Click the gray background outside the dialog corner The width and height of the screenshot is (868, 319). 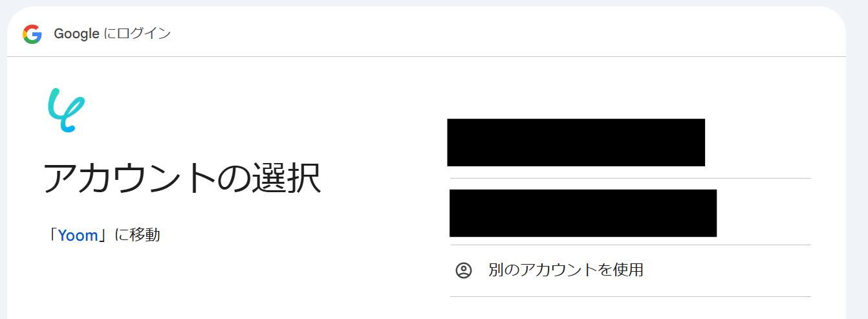point(859,13)
